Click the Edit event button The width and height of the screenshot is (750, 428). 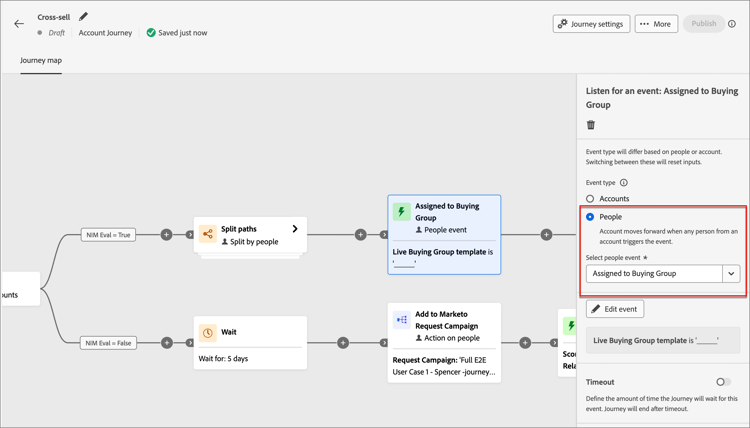(615, 309)
